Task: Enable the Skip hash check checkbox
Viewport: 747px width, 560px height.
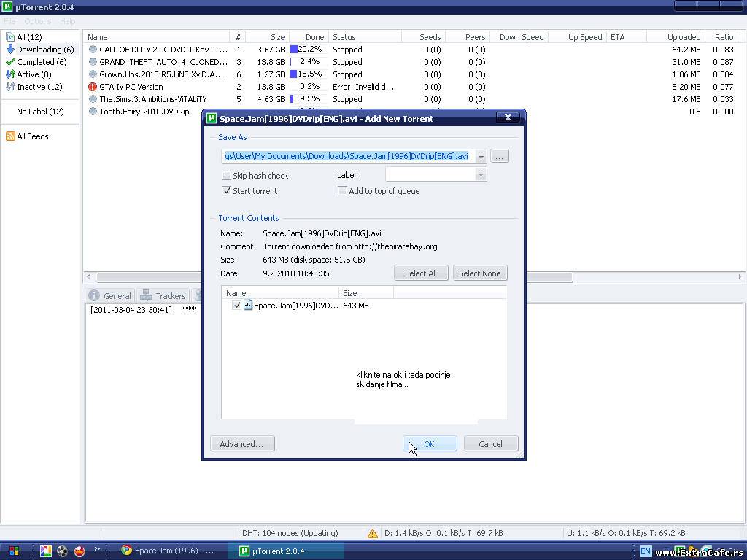Action: (226, 176)
